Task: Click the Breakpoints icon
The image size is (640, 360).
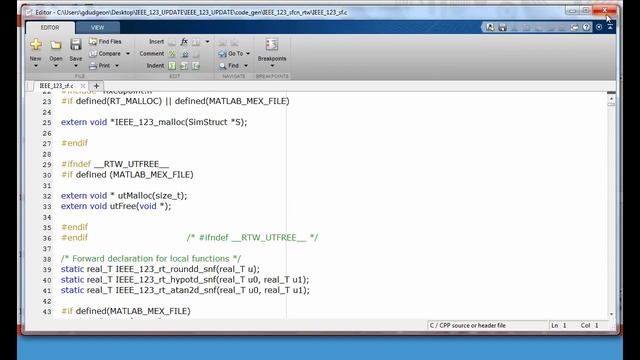Action: [x=272, y=44]
